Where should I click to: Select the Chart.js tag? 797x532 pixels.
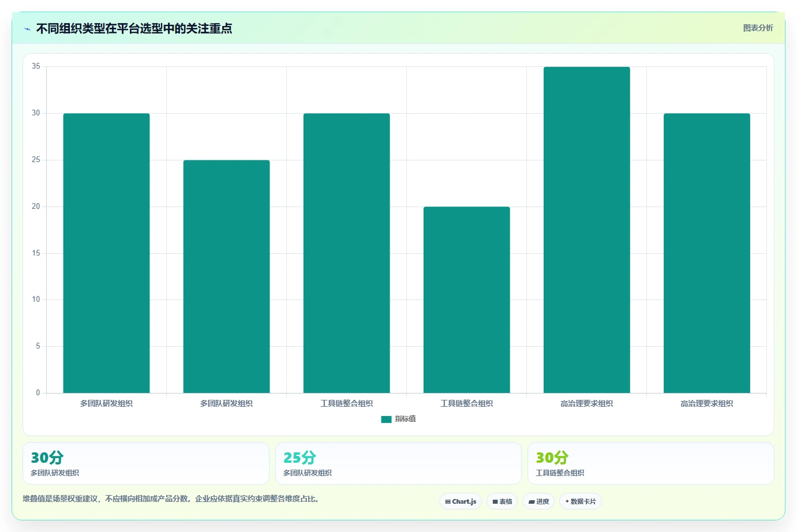click(461, 501)
